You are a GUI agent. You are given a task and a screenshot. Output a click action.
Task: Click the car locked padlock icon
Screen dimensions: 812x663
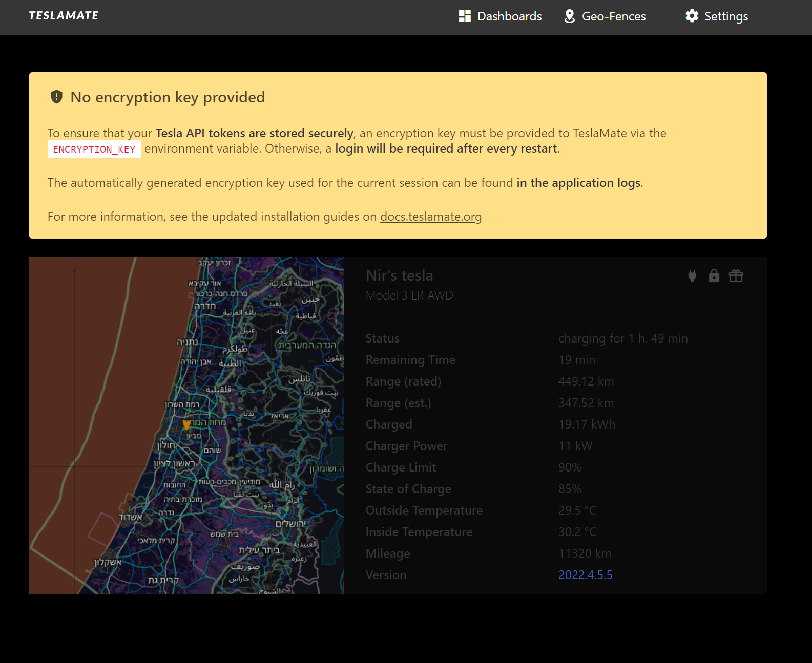[x=714, y=276]
